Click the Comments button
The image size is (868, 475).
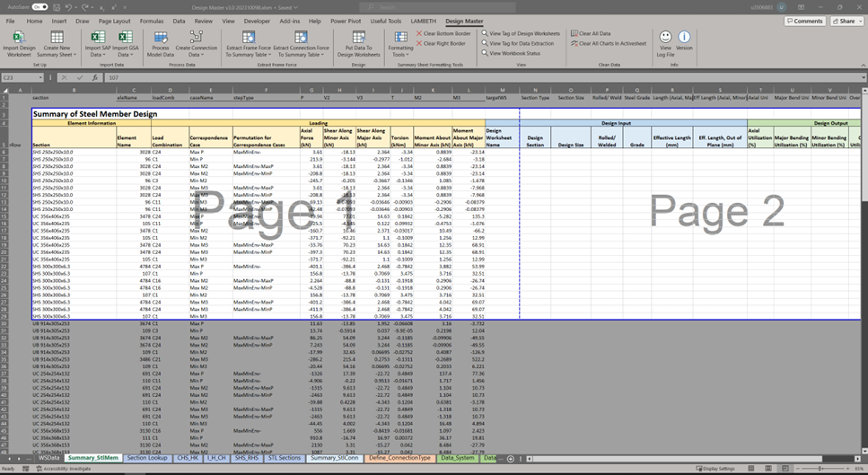click(x=803, y=21)
